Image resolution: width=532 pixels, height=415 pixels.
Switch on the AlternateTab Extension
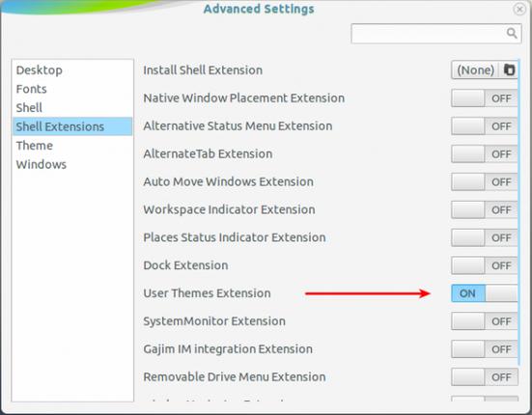click(x=484, y=153)
